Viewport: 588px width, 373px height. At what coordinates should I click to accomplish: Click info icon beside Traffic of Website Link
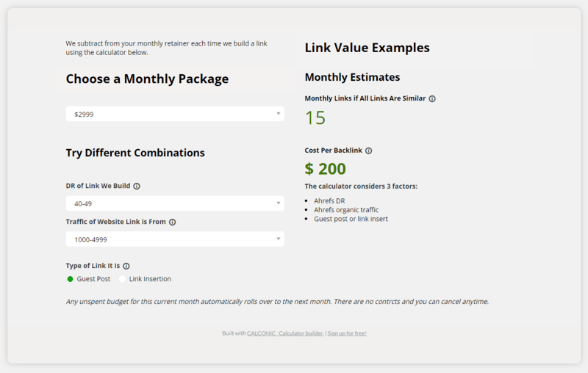(x=173, y=222)
